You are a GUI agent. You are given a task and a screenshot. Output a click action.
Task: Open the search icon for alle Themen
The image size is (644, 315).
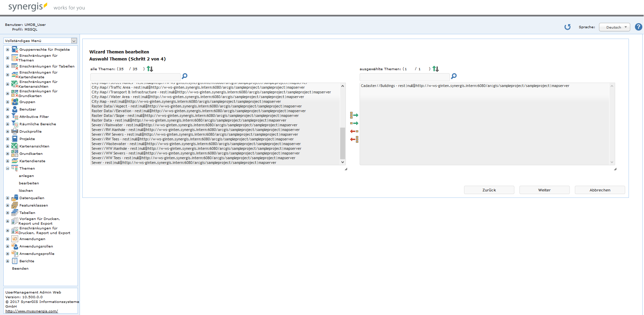tap(184, 76)
